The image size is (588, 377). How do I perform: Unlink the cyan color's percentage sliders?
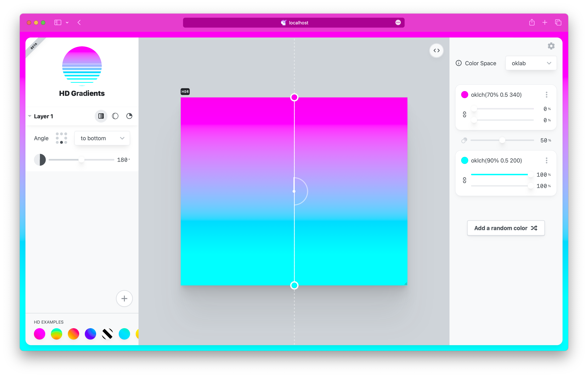[465, 180]
